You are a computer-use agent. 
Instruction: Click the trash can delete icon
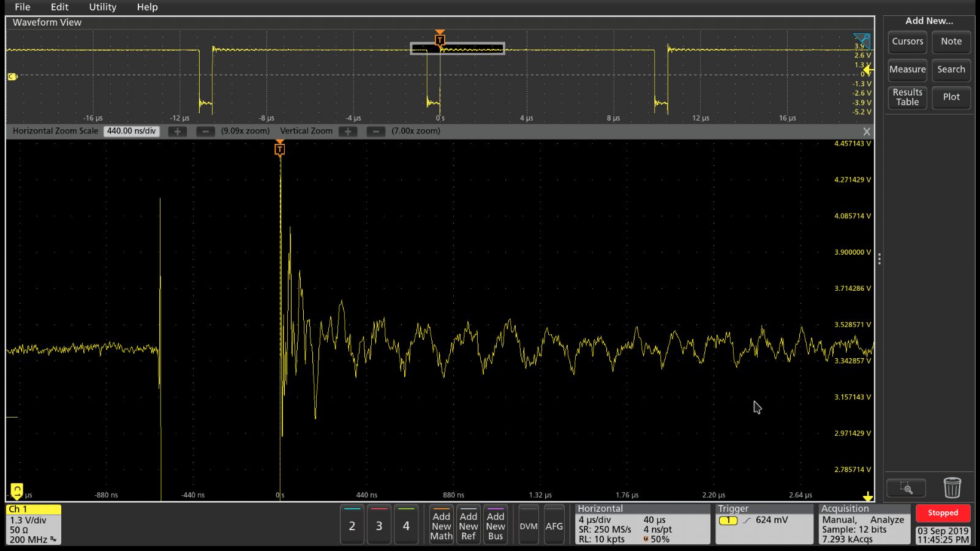(x=952, y=488)
